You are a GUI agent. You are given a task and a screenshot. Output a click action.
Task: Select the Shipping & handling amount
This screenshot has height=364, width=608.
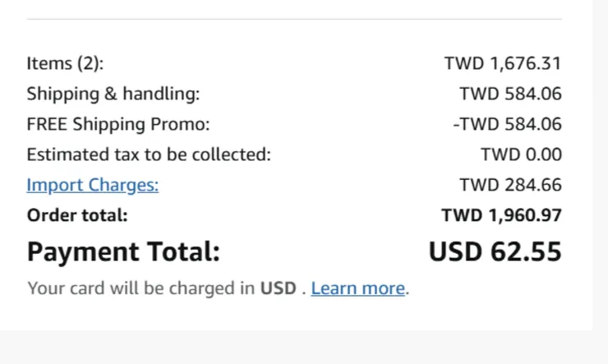[510, 94]
